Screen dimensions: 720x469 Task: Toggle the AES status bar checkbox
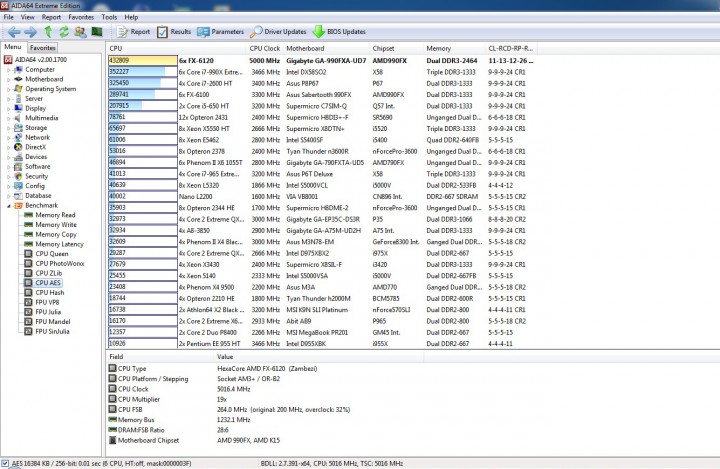(x=5, y=463)
